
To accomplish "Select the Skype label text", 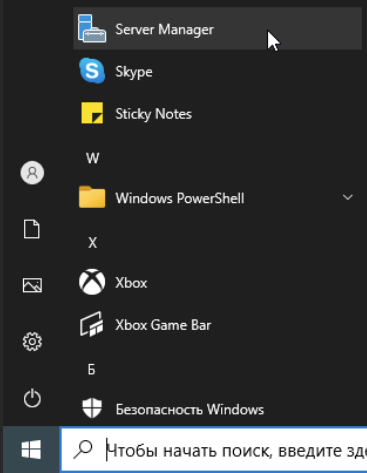I will click(134, 72).
